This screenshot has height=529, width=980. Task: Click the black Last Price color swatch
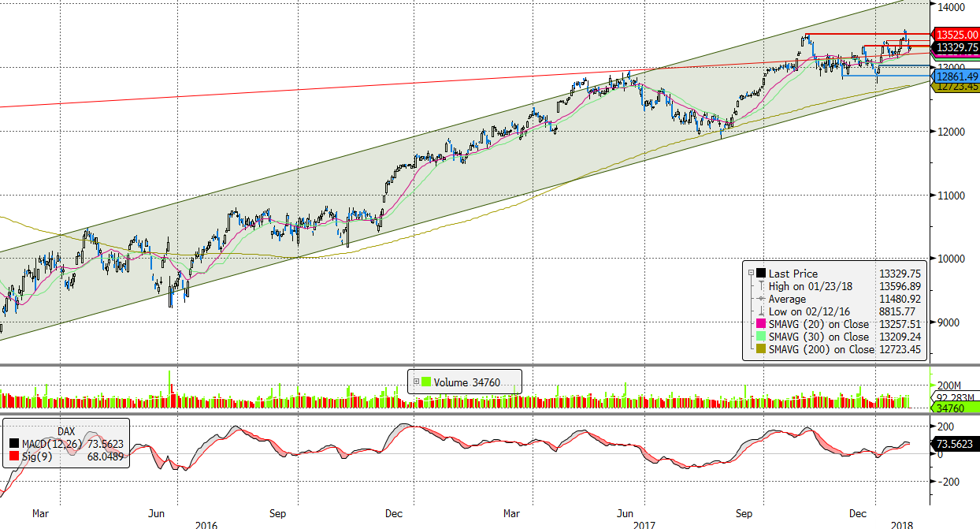pyautogui.click(x=761, y=274)
